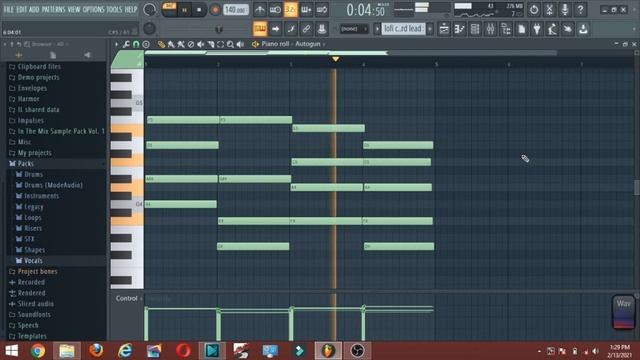Toggle the overdub blend recording icon
640x360 pixels.
click(306, 9)
